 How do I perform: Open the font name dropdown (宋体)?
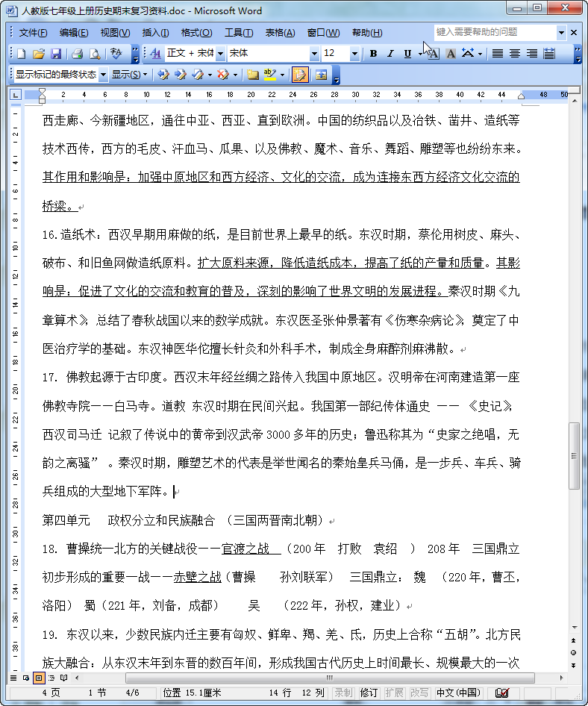click(x=314, y=54)
